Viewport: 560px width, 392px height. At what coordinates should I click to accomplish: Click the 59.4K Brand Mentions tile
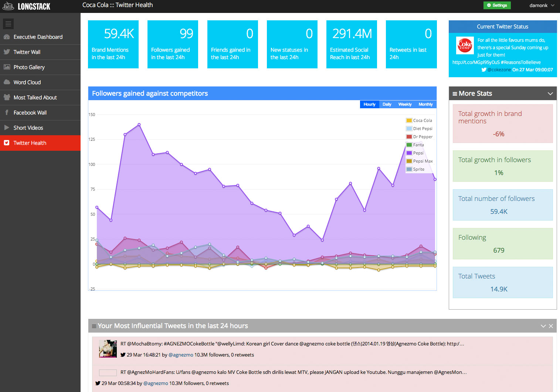[113, 44]
